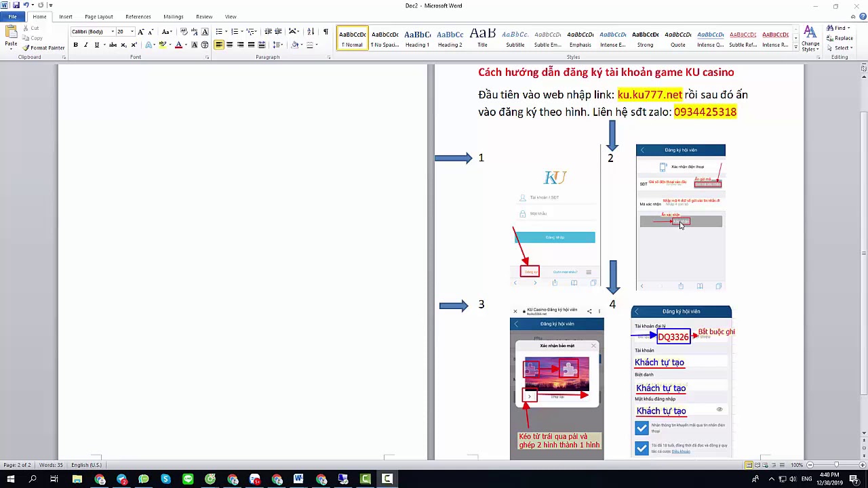Click the Character Shading icon
The image size is (868, 488).
point(195,45)
